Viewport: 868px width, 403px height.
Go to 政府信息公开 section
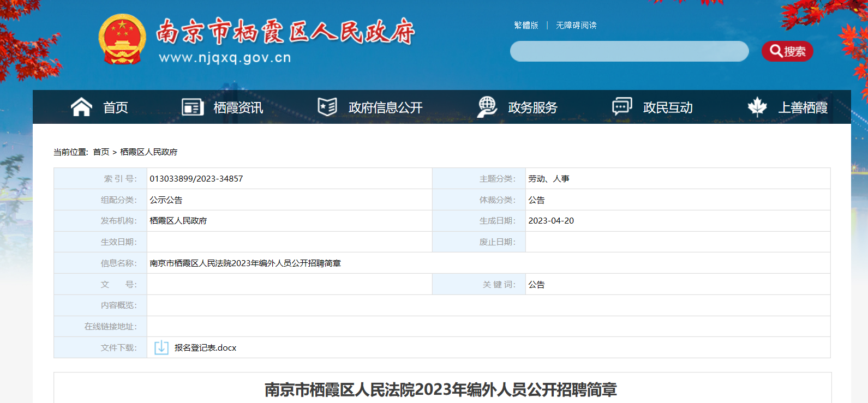point(385,107)
